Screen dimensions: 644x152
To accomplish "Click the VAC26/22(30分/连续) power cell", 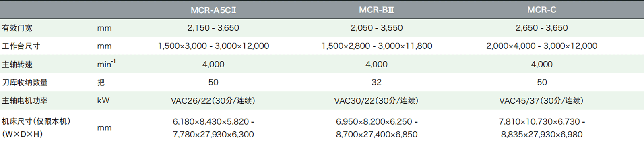I will click(213, 100).
